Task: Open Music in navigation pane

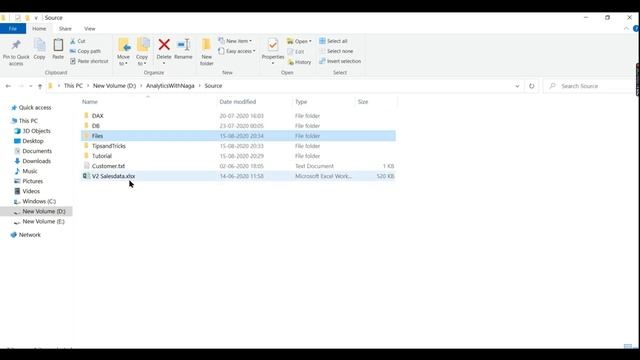Action: [x=29, y=171]
